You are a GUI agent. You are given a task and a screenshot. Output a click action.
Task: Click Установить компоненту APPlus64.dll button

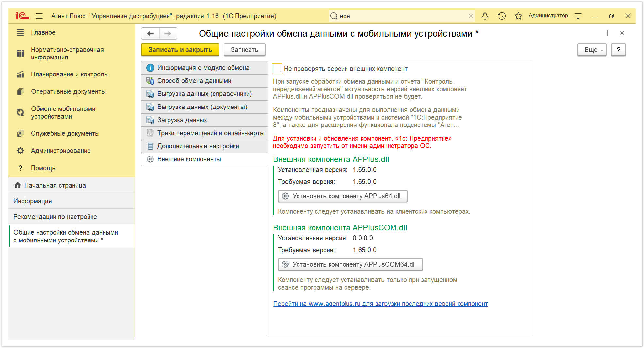tap(343, 196)
